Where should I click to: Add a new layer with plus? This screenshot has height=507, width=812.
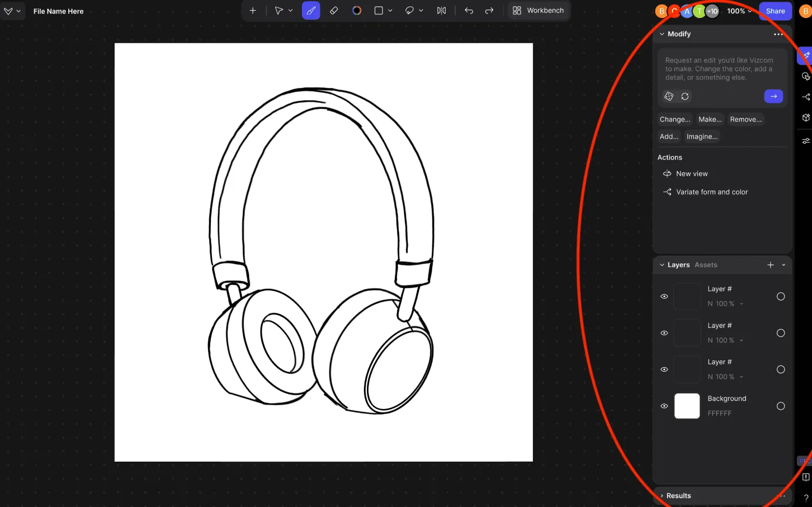pyautogui.click(x=771, y=265)
